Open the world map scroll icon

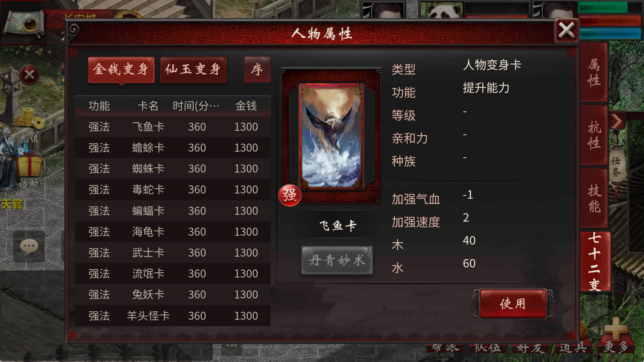coord(23,23)
